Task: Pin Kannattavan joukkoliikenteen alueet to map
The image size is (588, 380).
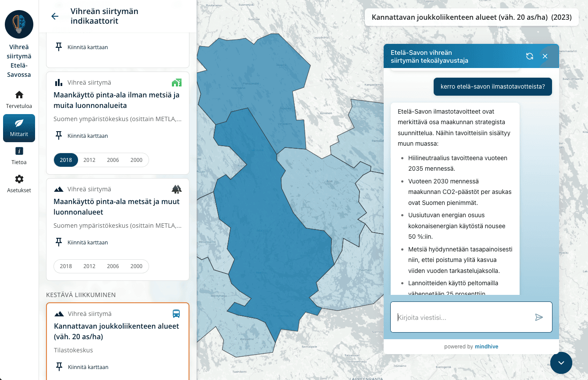Action: (x=82, y=367)
